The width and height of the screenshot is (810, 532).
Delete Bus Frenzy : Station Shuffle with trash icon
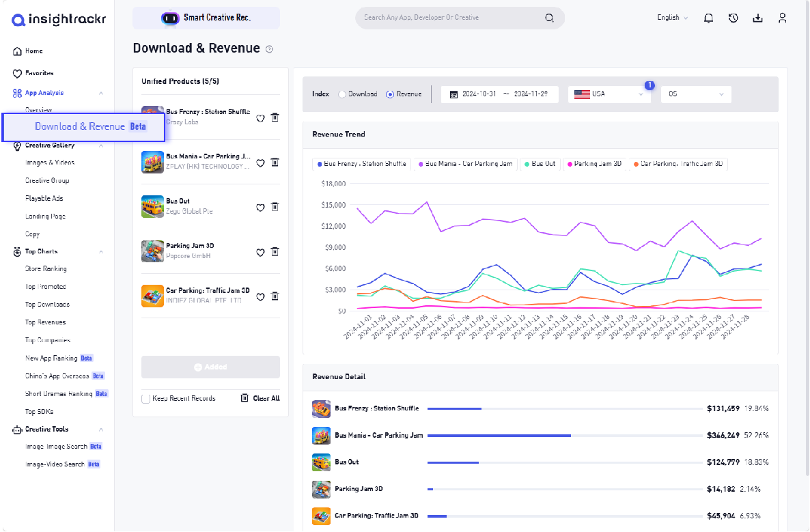click(275, 117)
